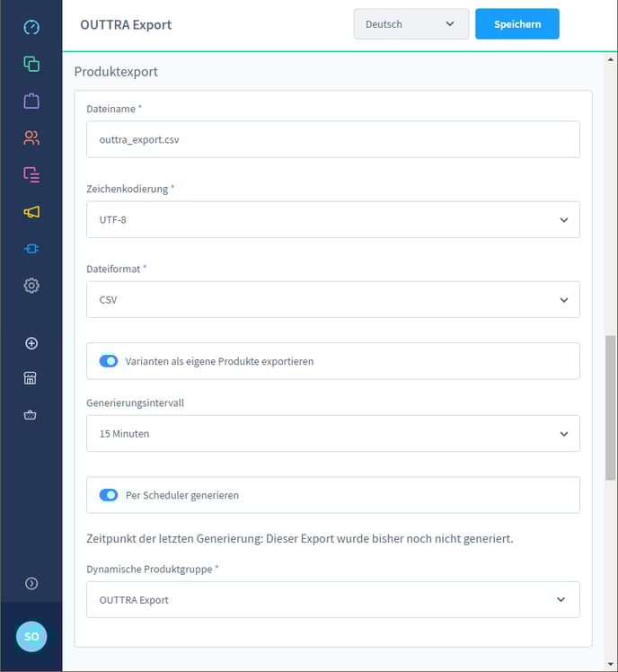Open the Content layout icon
Image resolution: width=618 pixels, height=672 pixels.
[31, 175]
